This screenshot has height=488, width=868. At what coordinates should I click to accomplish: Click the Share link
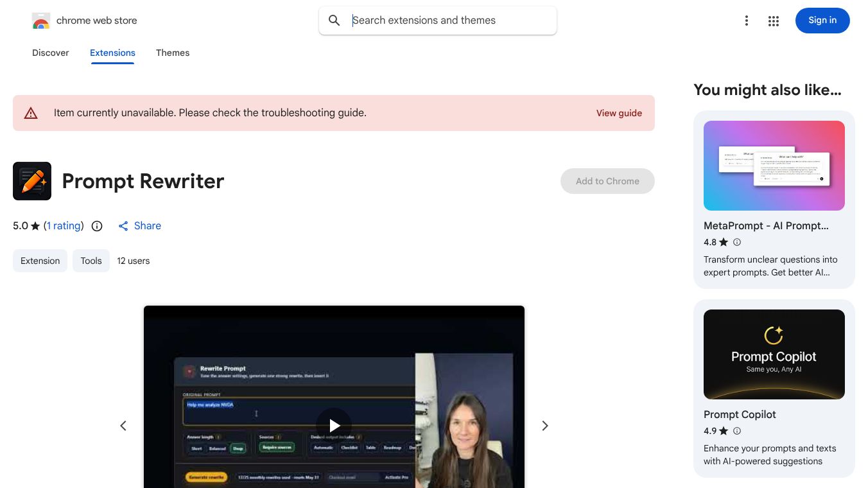pos(148,226)
